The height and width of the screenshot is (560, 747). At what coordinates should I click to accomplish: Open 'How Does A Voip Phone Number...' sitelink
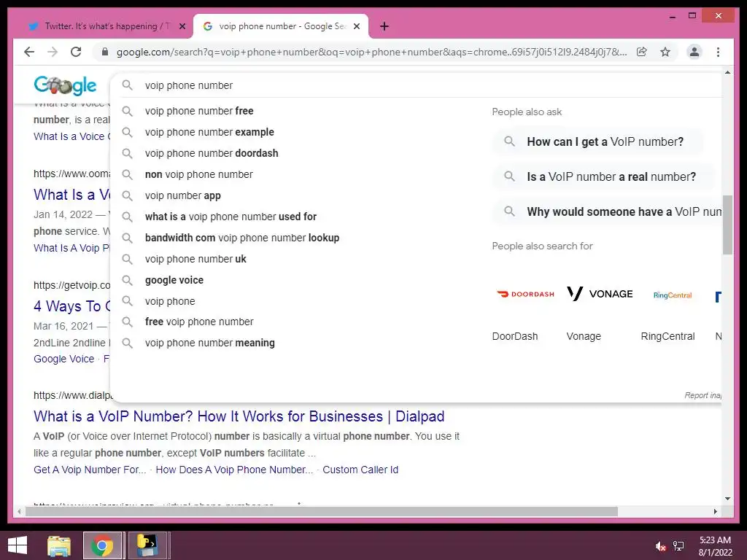[x=234, y=470]
